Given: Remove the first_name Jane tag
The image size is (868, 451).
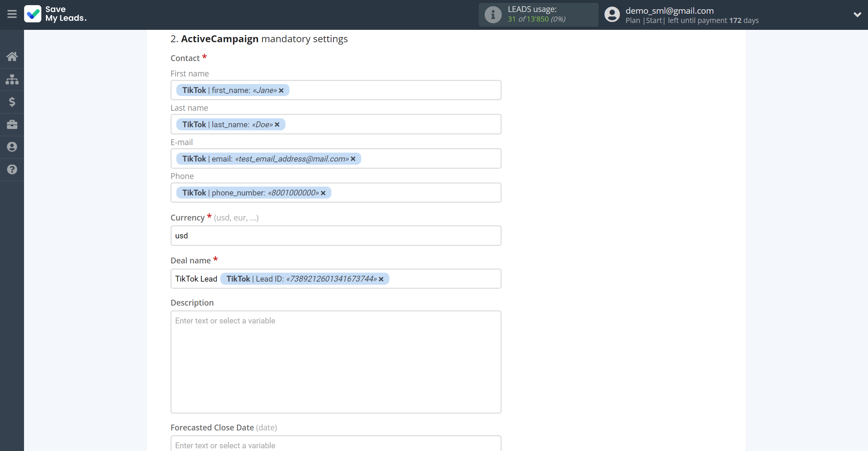Looking at the screenshot, I should pos(281,91).
